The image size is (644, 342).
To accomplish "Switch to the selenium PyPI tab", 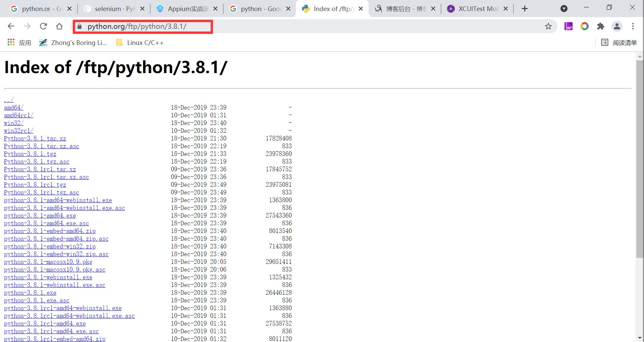I will (x=114, y=9).
